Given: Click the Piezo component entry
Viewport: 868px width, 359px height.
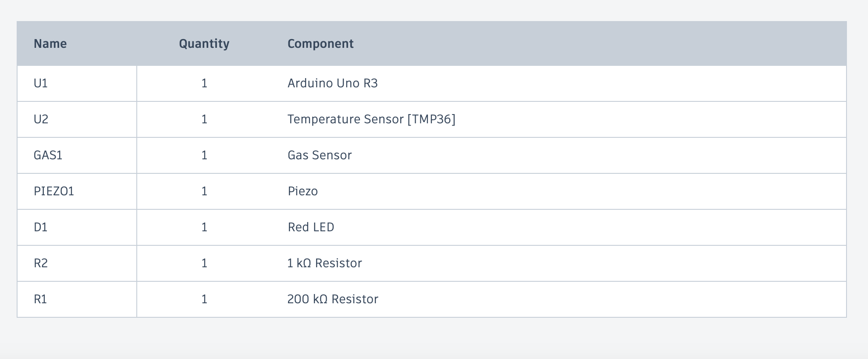Looking at the screenshot, I should click(303, 191).
